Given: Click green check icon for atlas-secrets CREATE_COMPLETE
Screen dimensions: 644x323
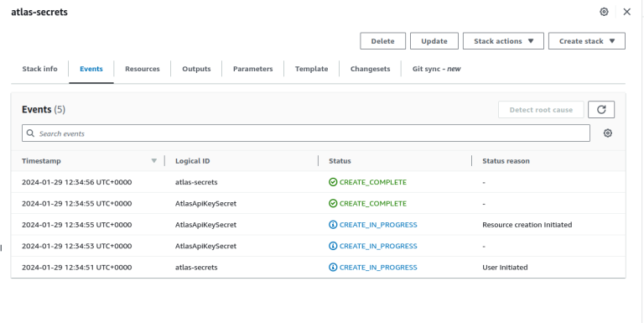Looking at the screenshot, I should (x=333, y=182).
